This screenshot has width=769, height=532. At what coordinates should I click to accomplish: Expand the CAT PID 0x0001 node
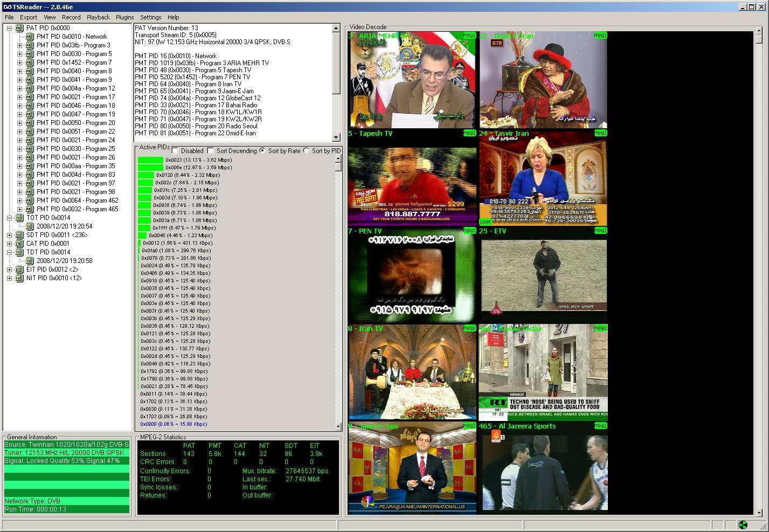click(9, 244)
